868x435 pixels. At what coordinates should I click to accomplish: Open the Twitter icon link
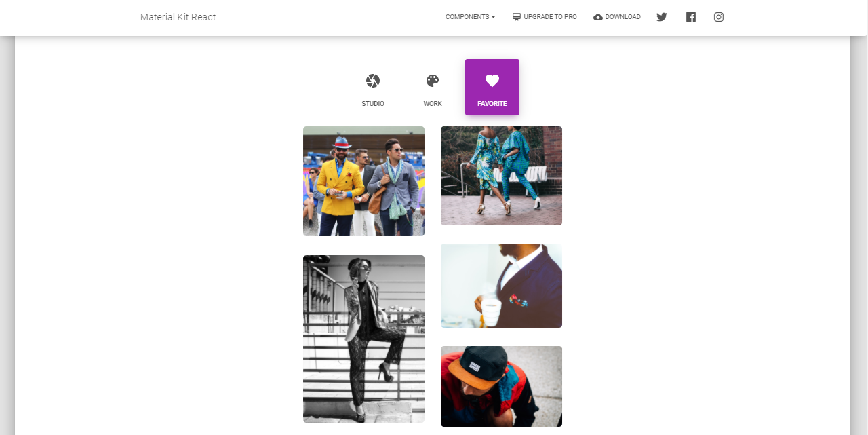(x=662, y=17)
